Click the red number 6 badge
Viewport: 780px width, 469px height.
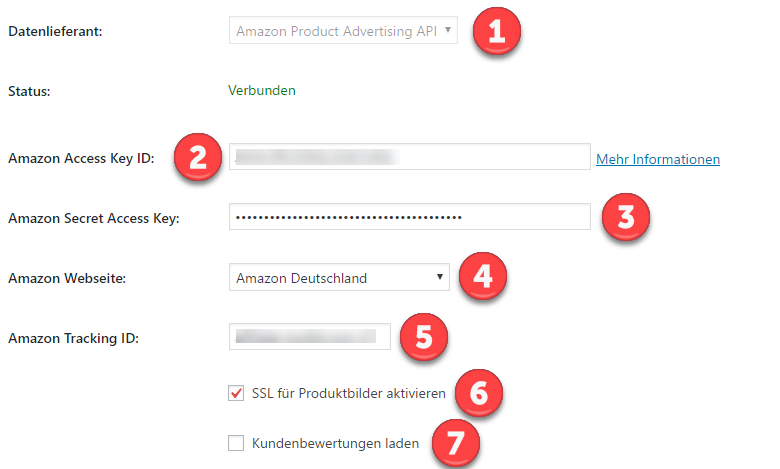[478, 393]
